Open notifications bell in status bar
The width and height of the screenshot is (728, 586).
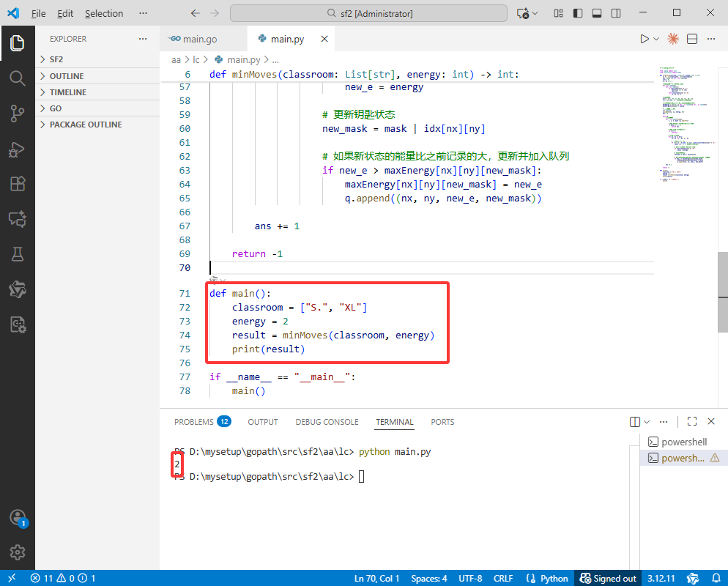(x=716, y=578)
